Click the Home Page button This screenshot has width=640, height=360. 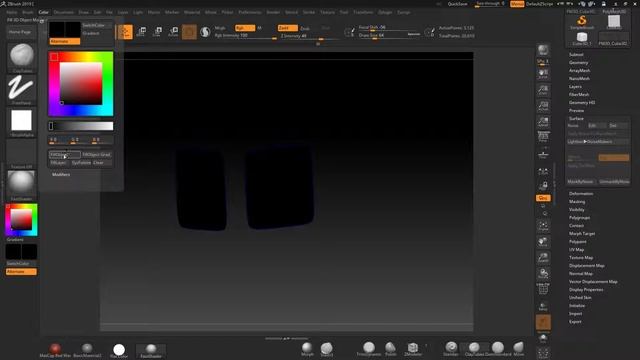[20, 32]
